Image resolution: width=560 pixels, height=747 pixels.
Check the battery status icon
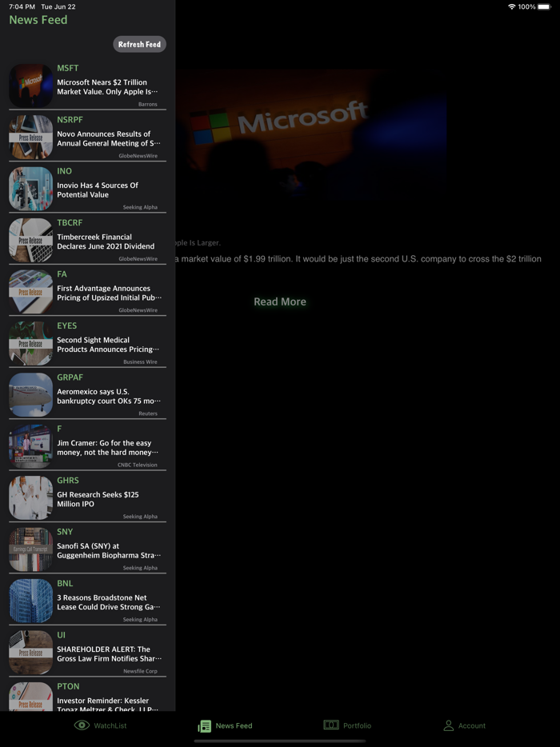pos(544,6)
